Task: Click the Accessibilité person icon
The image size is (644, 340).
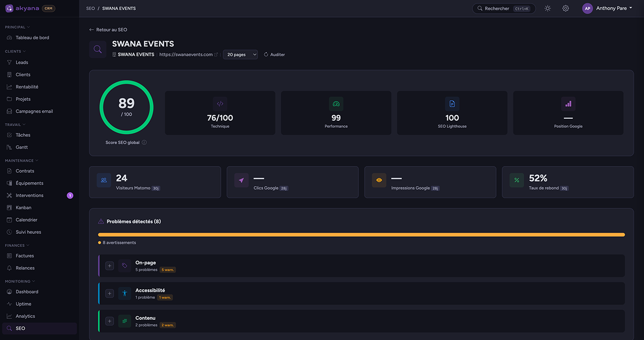Action: [124, 293]
